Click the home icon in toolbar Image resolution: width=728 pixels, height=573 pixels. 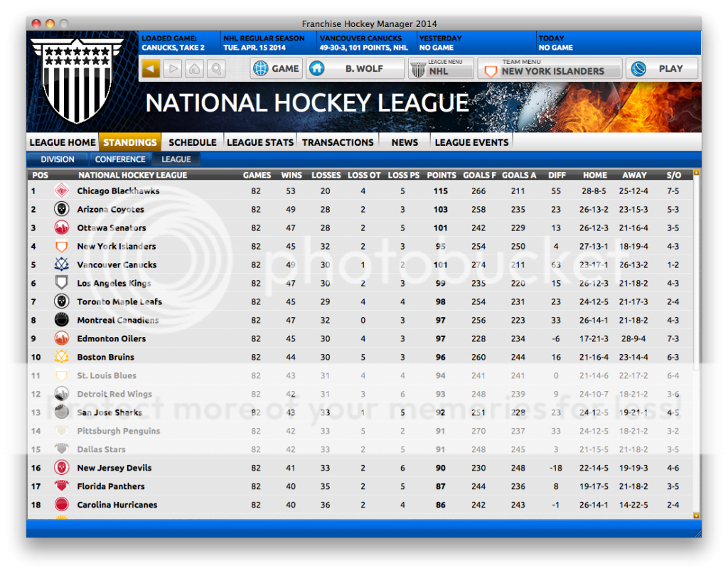coord(195,69)
